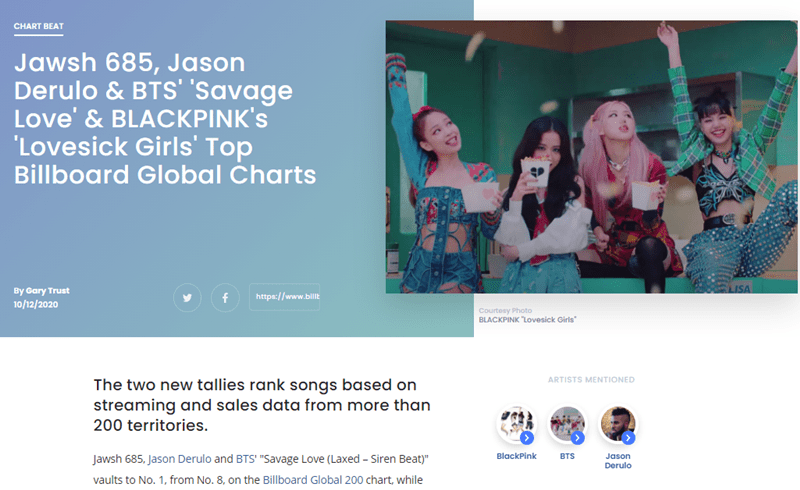The image size is (800, 490).
Task: Open the CHART BEAT category link
Action: pyautogui.click(x=39, y=27)
